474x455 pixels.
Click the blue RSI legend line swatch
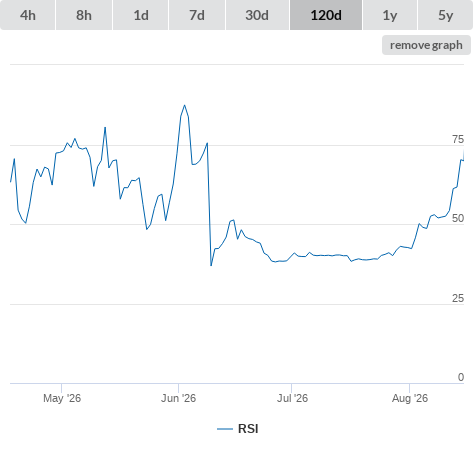(x=225, y=429)
